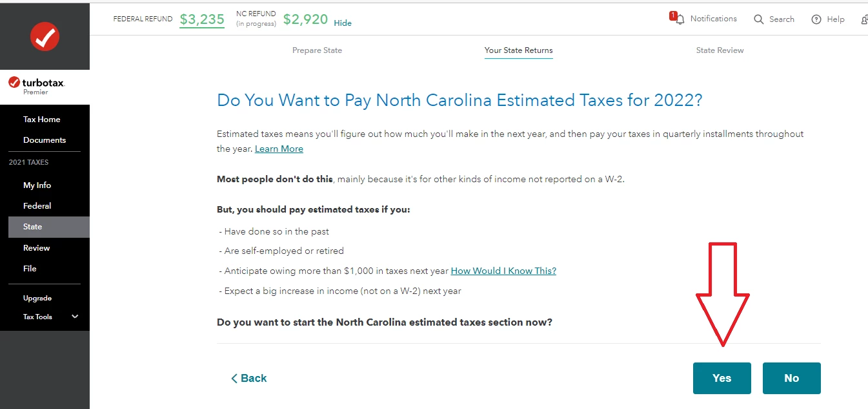This screenshot has width=868, height=409.
Task: Select Upgrade in the sidebar
Action: (x=37, y=298)
